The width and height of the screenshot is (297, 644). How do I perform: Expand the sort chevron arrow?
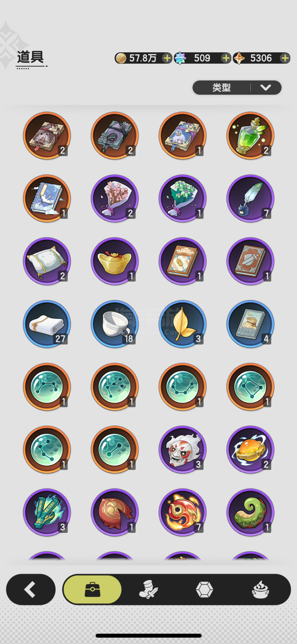click(266, 88)
